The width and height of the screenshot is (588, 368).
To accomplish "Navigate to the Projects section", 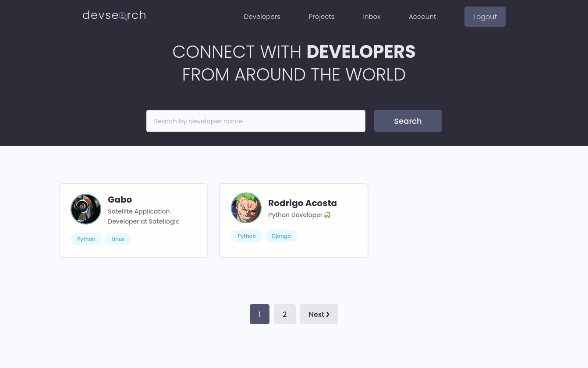I will point(322,16).
